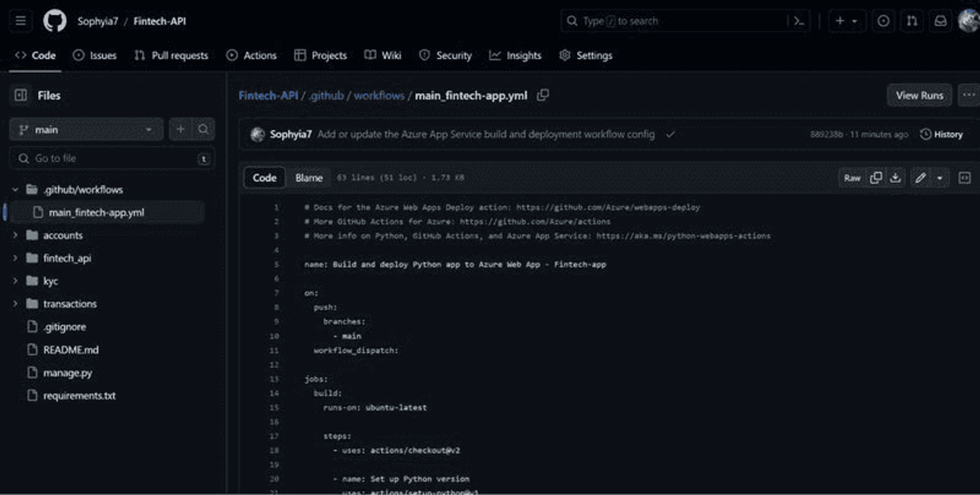
Task: Click the search files magnifier in sidebar
Action: pyautogui.click(x=203, y=130)
